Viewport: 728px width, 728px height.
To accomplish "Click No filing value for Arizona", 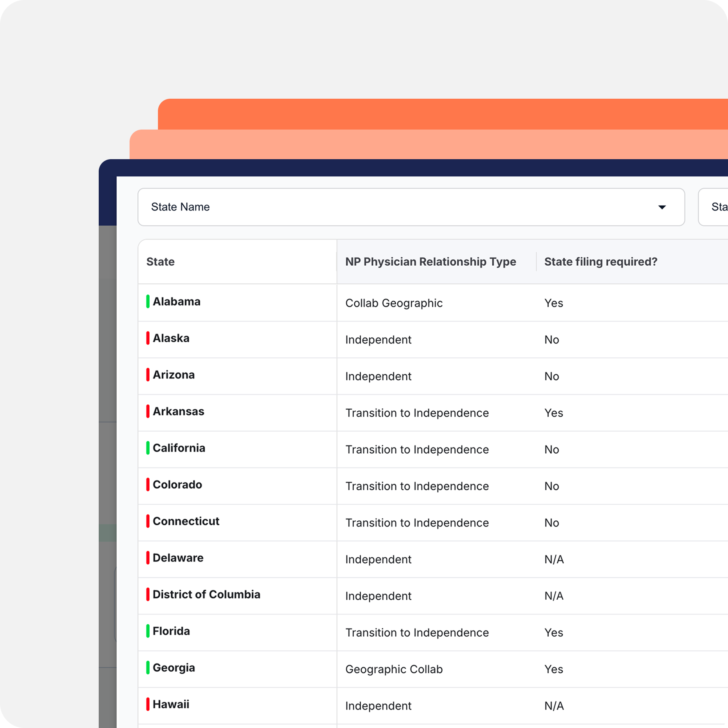I will click(x=552, y=376).
